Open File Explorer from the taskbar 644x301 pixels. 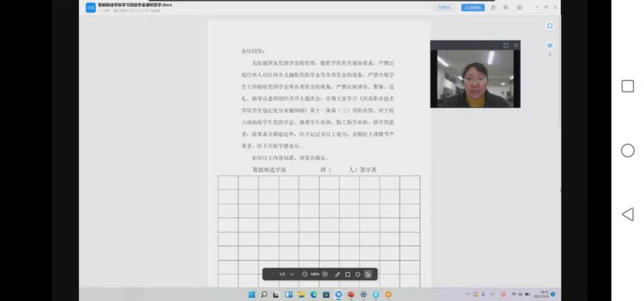point(301,294)
